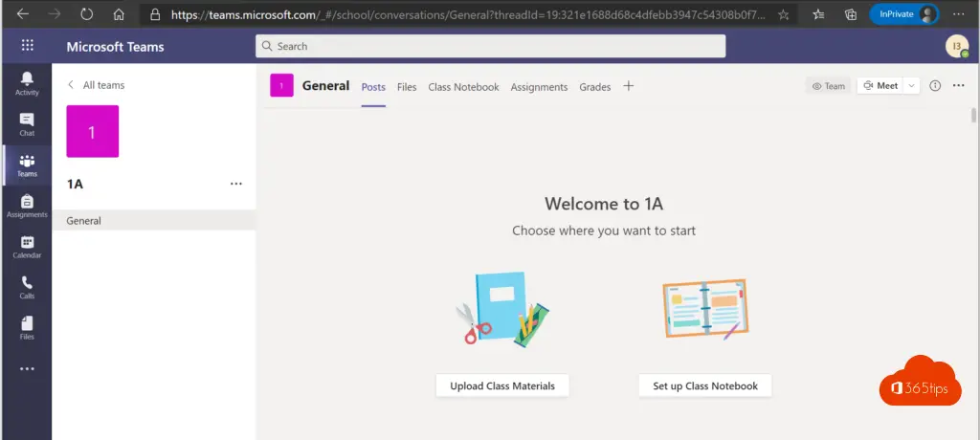Go back to All teams
This screenshot has width=980, height=440.
(96, 85)
